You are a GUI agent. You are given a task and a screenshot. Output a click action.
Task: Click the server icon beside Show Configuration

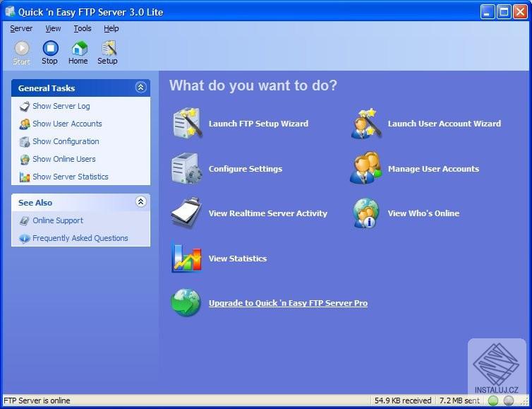[x=25, y=142]
